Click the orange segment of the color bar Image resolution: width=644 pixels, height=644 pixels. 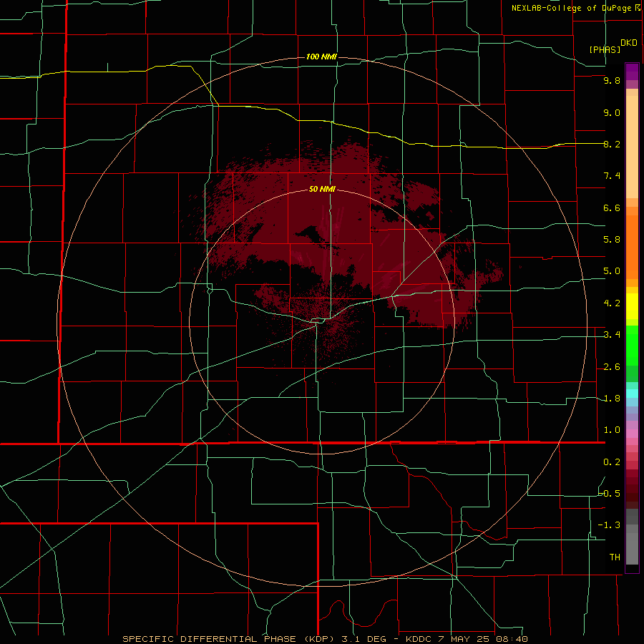632,248
